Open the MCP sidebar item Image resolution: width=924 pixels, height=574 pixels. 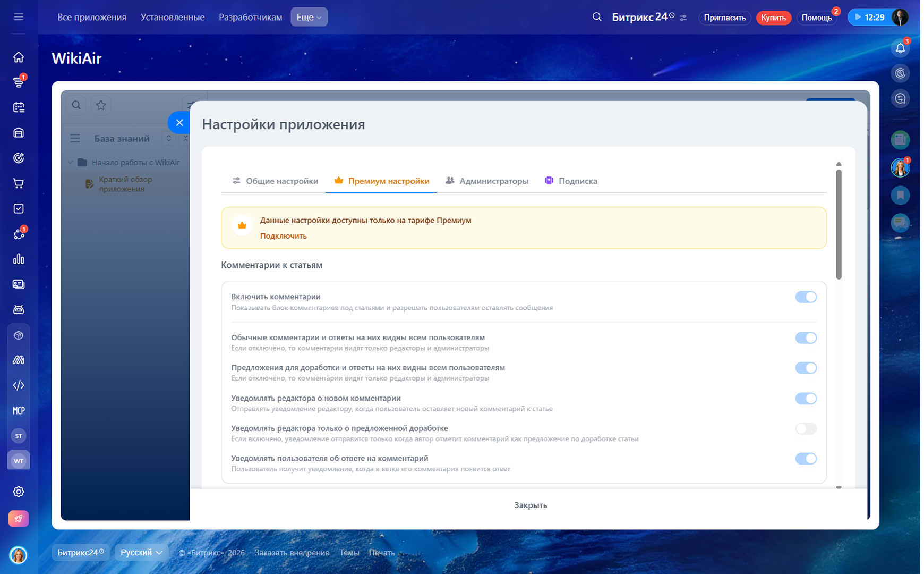tap(19, 410)
